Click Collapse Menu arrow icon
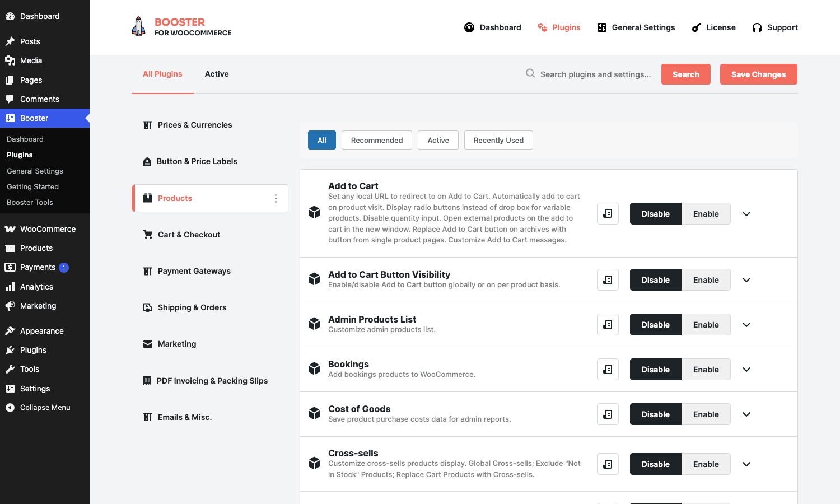The image size is (840, 504). (x=10, y=408)
